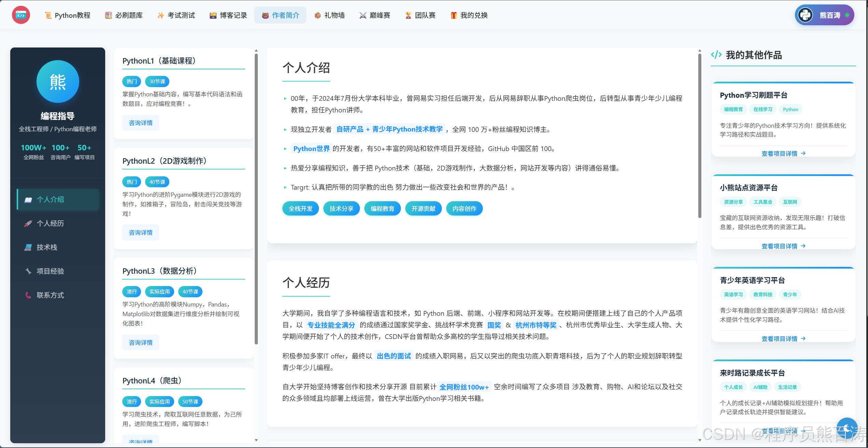Screen dimensions: 868x448
Task: Switch to 考试测试 tab
Action: [176, 15]
